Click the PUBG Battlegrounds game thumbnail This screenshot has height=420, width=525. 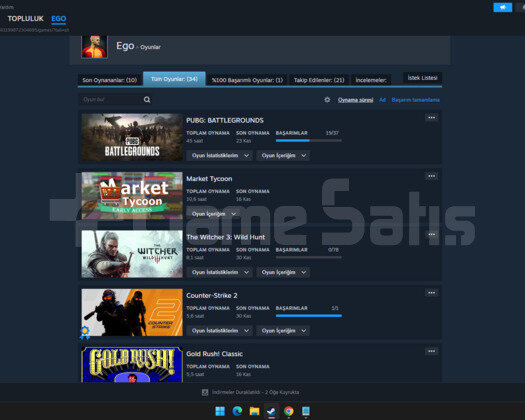coord(132,137)
